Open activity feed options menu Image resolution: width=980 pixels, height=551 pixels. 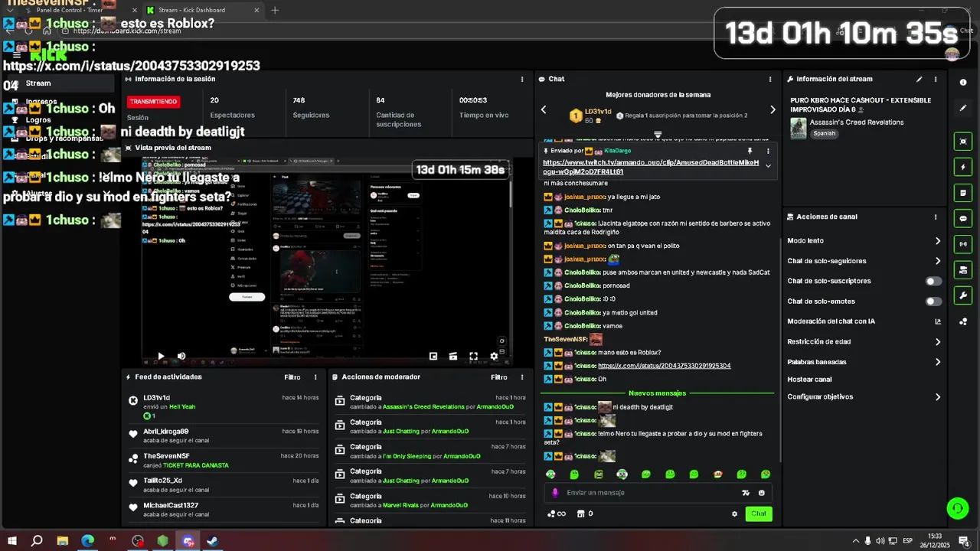click(315, 377)
